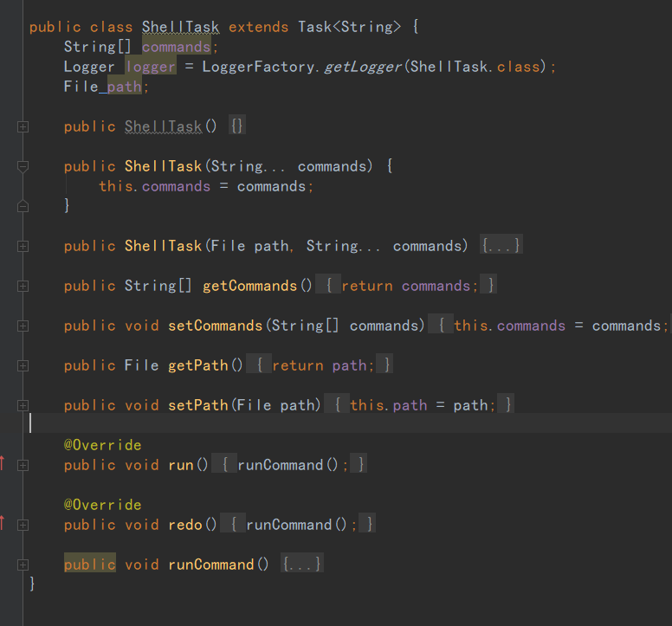Go to overridden run() via gutter arrow
The image size is (672, 626).
click(x=3, y=463)
